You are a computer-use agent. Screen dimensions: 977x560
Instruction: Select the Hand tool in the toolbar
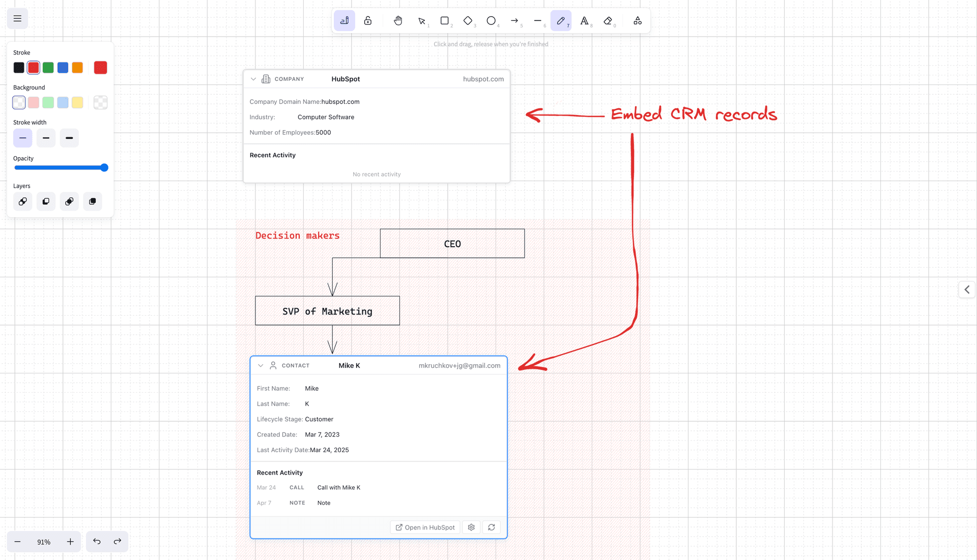coord(398,21)
